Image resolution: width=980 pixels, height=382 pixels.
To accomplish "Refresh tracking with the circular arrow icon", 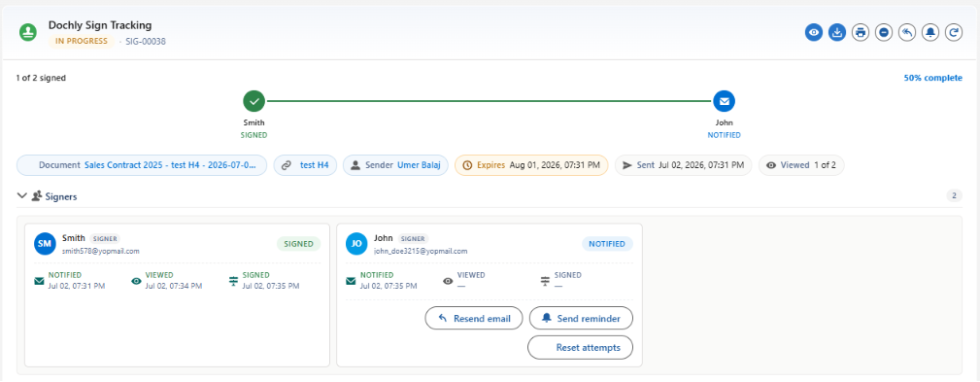I will click(x=954, y=32).
